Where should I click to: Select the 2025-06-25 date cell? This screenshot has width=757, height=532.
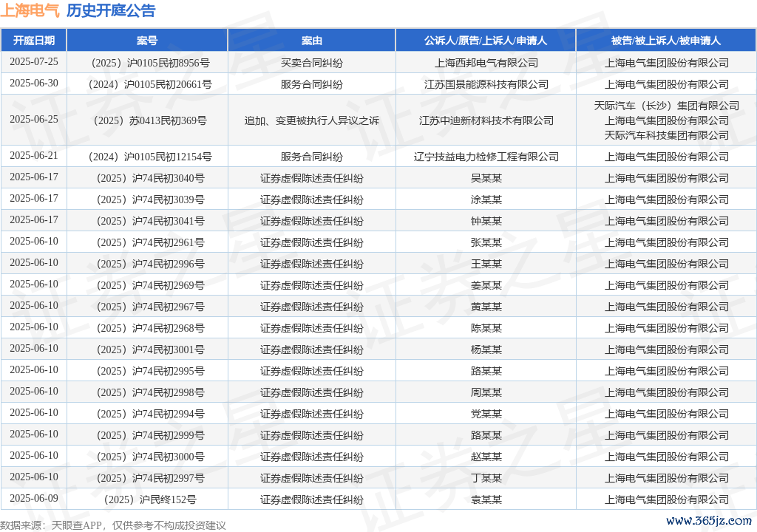(34, 120)
